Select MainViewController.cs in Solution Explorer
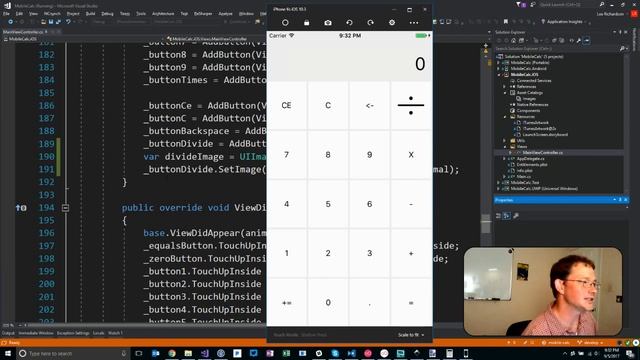Screen dimensions: 640x360 tap(542, 153)
